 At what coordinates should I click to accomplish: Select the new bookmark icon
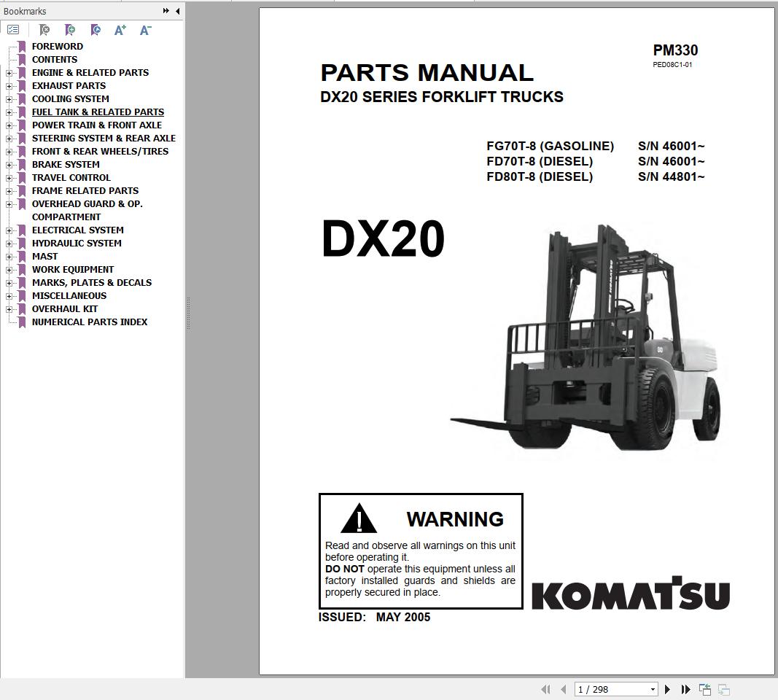70,30
